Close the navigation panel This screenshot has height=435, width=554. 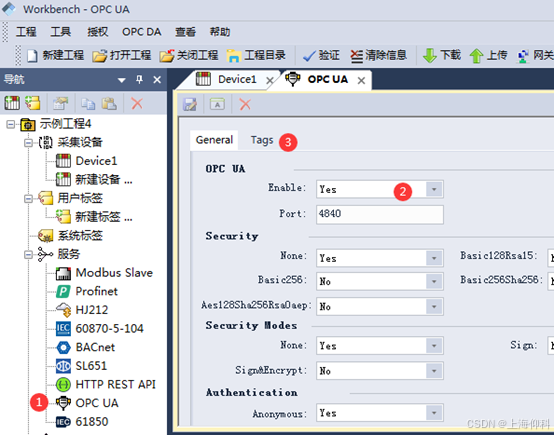pyautogui.click(x=157, y=80)
